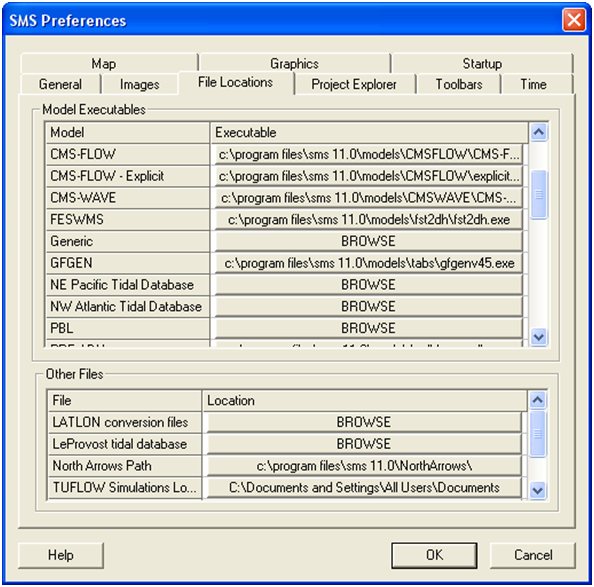Confirm preferences with OK

click(434, 555)
